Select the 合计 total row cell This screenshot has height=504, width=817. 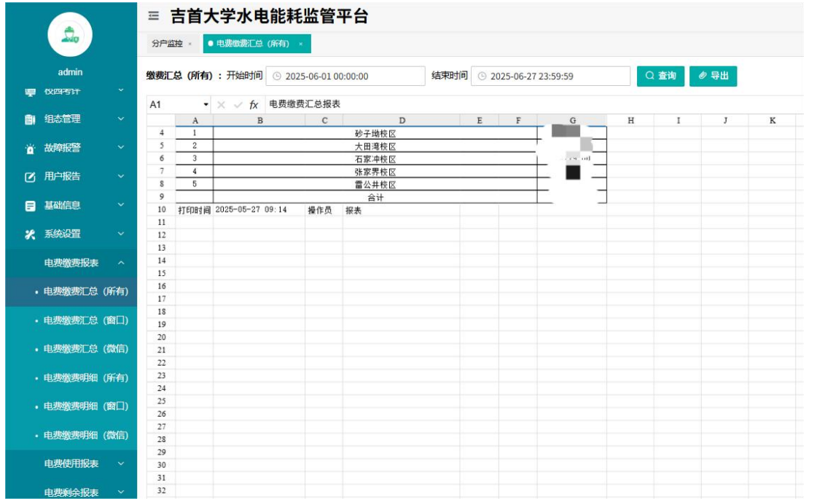coord(375,197)
